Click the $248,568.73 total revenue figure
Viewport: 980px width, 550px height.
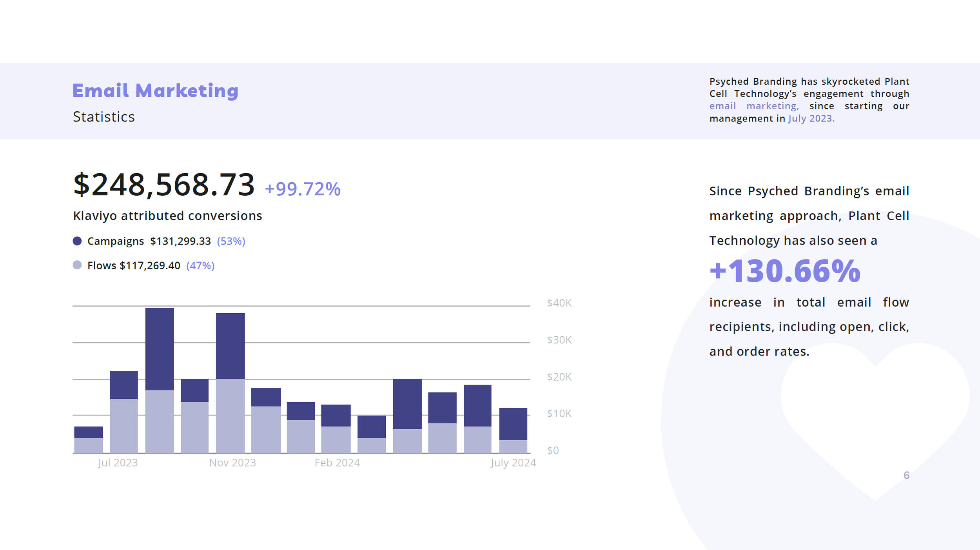(x=164, y=185)
